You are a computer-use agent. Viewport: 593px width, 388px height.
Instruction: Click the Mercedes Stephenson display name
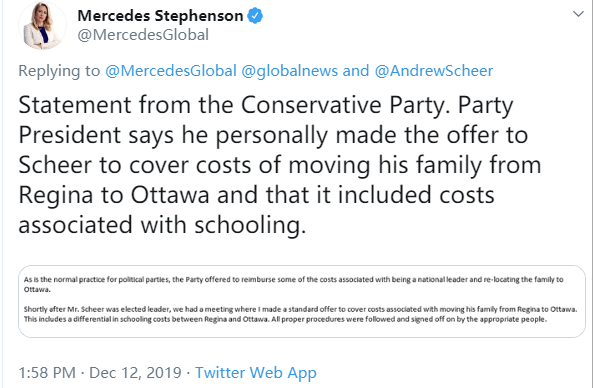tap(160, 16)
